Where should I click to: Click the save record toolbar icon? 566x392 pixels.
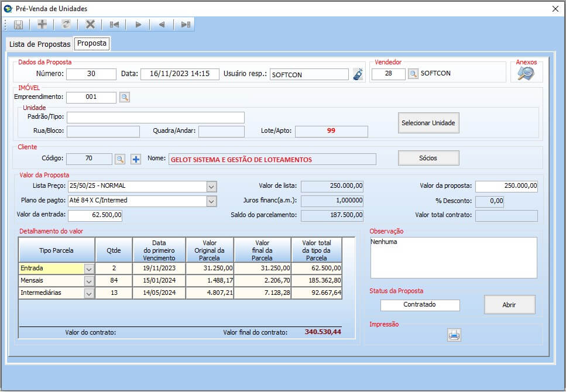(x=18, y=25)
